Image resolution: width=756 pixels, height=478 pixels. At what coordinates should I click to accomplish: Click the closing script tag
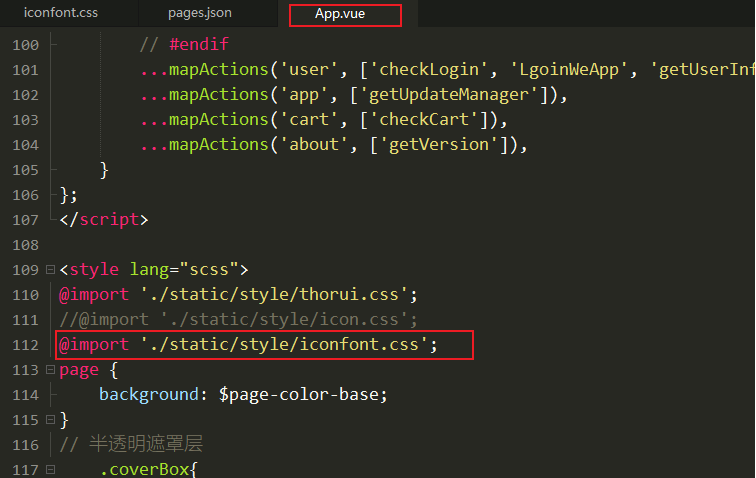pyautogui.click(x=104, y=220)
